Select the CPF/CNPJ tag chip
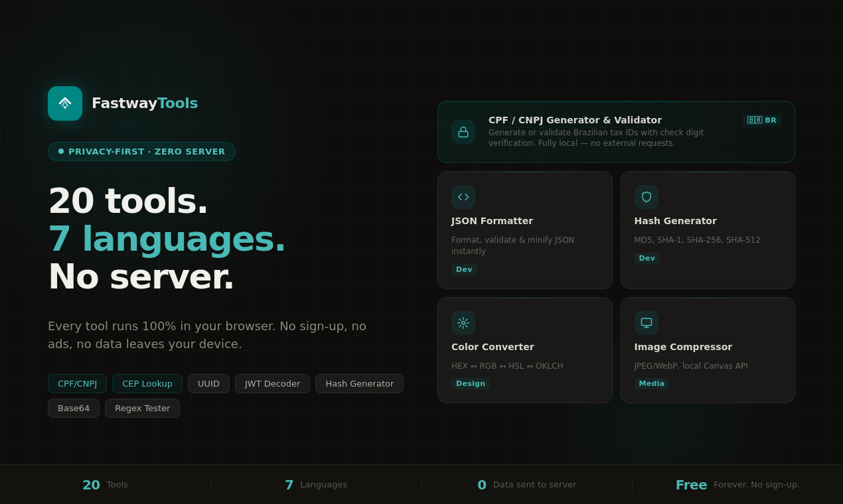This screenshot has width=843, height=504. 77,383
